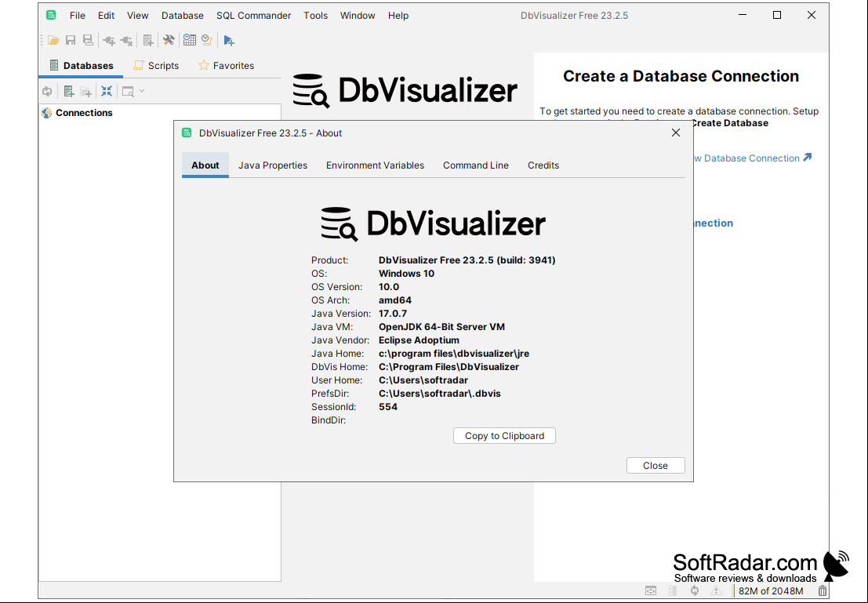The height and width of the screenshot is (603, 868).
Task: Open the View menu
Action: [x=137, y=16]
